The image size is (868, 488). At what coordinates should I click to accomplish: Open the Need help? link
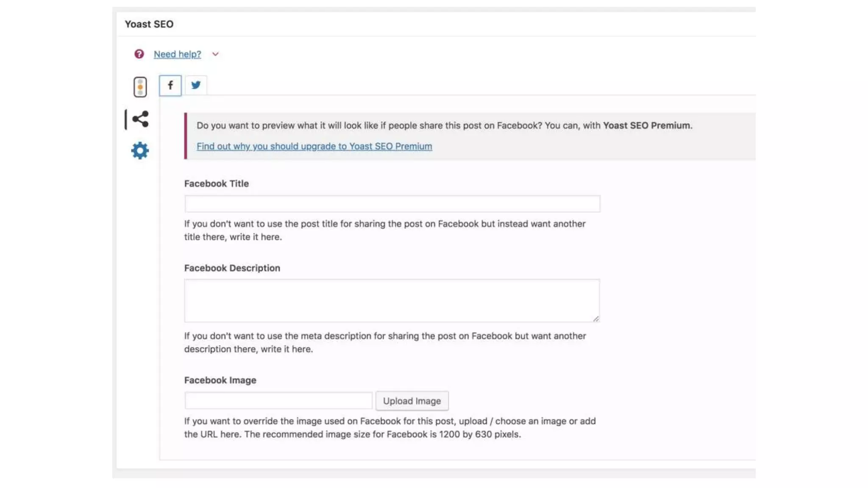[177, 54]
